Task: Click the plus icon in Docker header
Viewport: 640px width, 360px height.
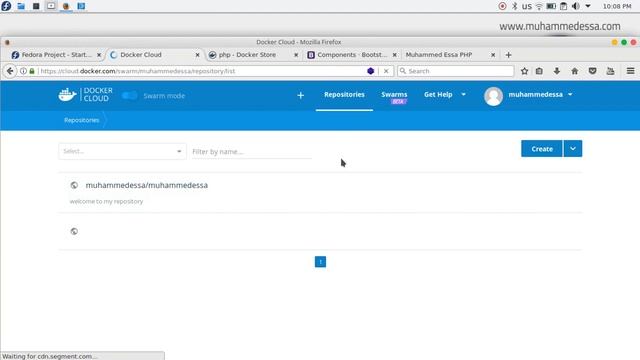Action: [x=300, y=96]
